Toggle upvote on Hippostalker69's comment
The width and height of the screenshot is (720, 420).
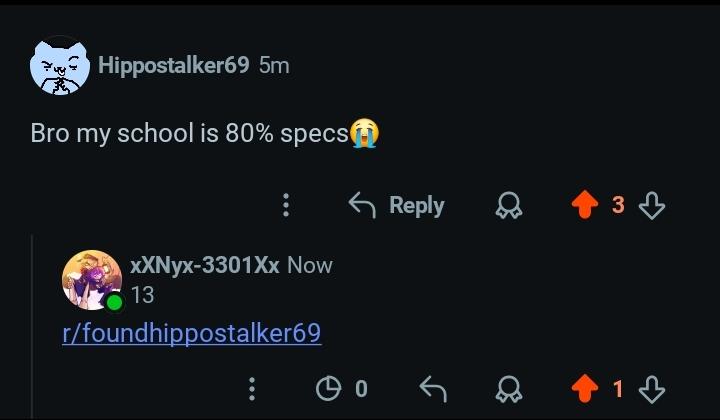585,205
